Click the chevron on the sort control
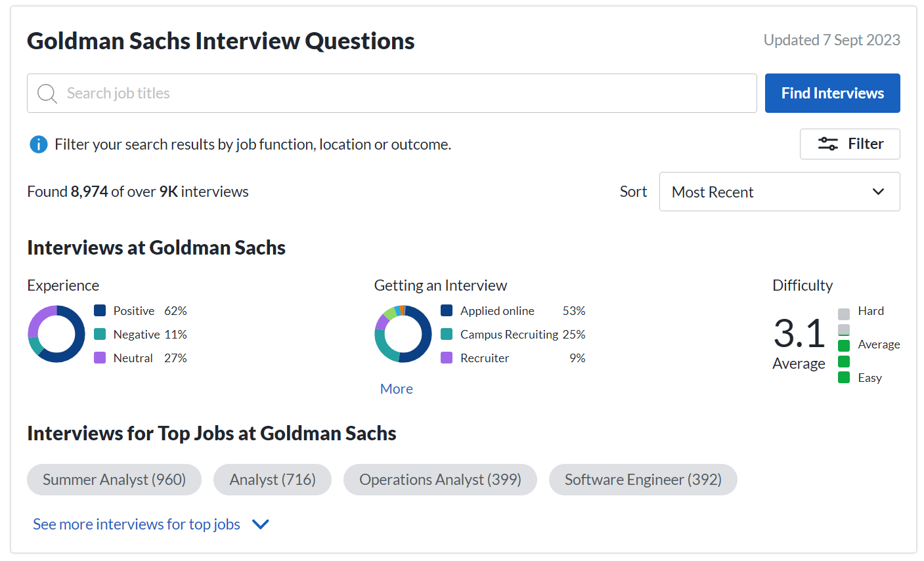This screenshot has height=561, width=924. point(878,192)
